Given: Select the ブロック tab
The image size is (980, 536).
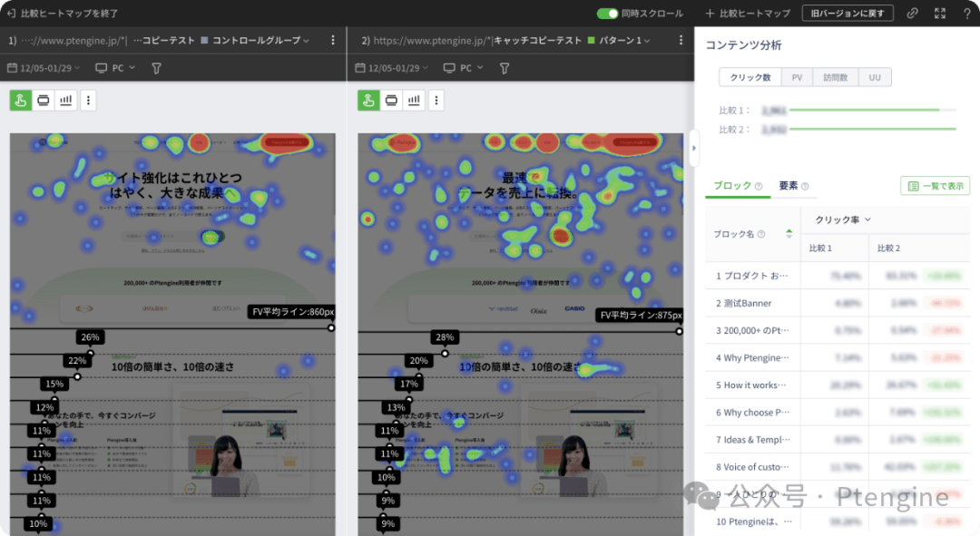Looking at the screenshot, I should 732,186.
